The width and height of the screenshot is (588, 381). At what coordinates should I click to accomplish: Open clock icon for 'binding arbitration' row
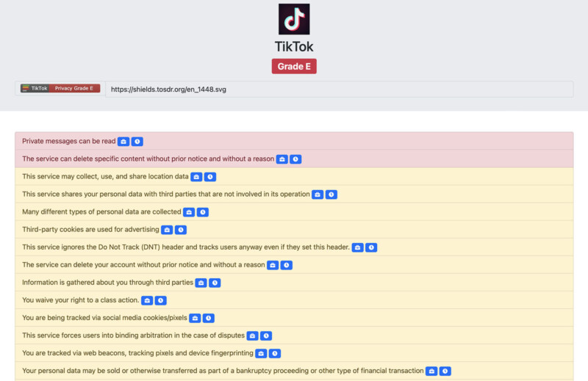tap(266, 335)
